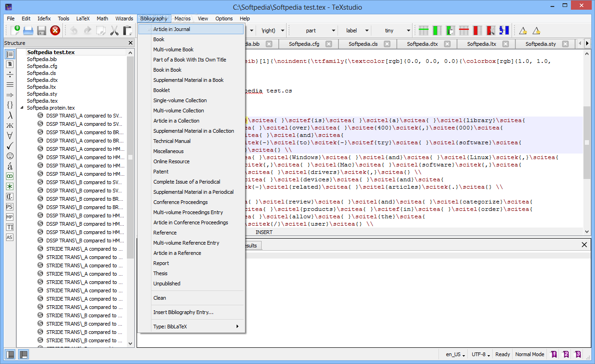Click the remove table row icon
Screen dimensions: 595x364
pos(464,31)
